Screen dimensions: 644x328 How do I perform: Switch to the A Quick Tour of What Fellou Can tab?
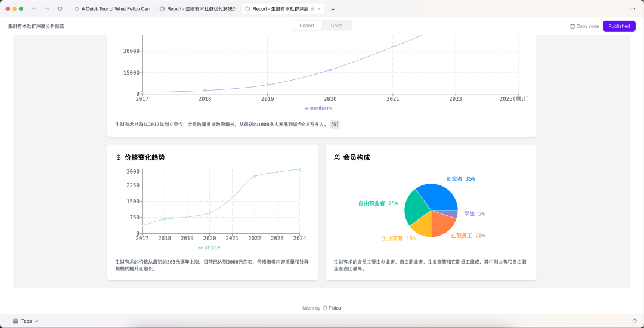(x=112, y=9)
